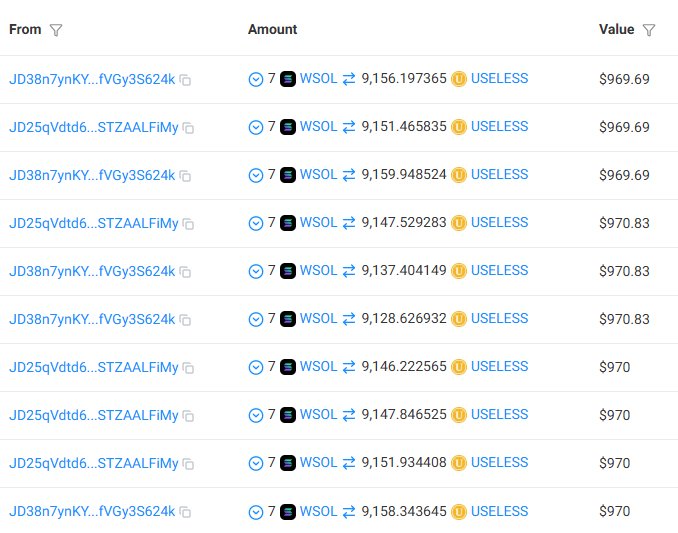The image size is (678, 533).
Task: Expand details for the 9,147.529283 swap
Action: (x=256, y=223)
